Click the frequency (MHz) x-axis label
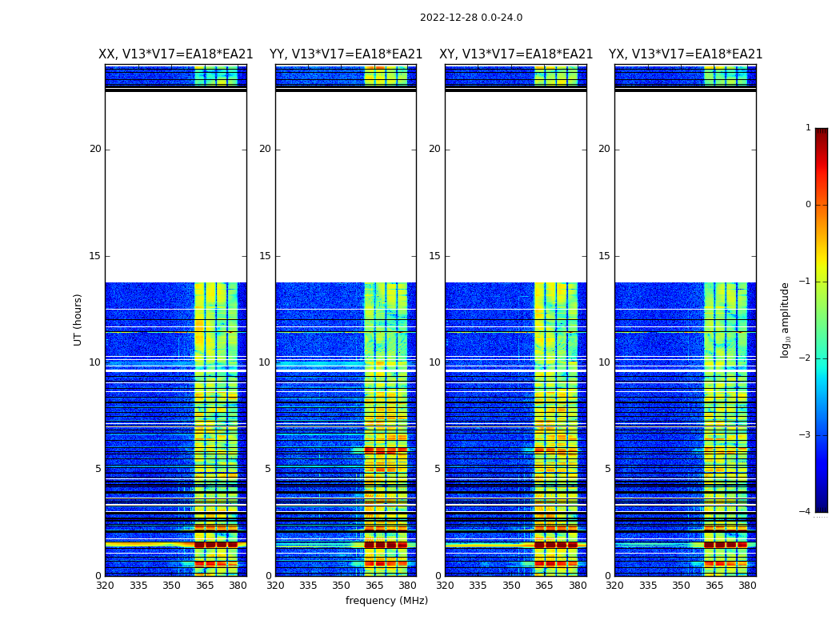The height and width of the screenshot is (640, 840). pyautogui.click(x=386, y=601)
